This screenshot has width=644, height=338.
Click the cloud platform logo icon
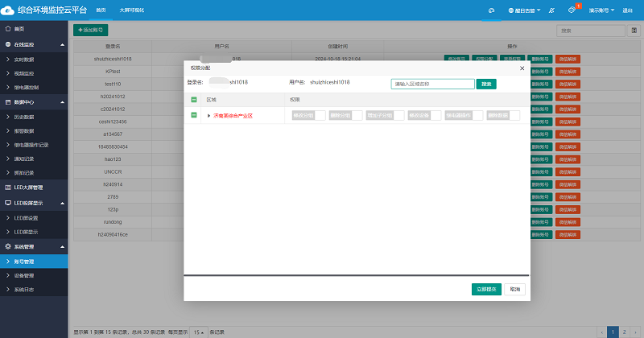pos(8,10)
